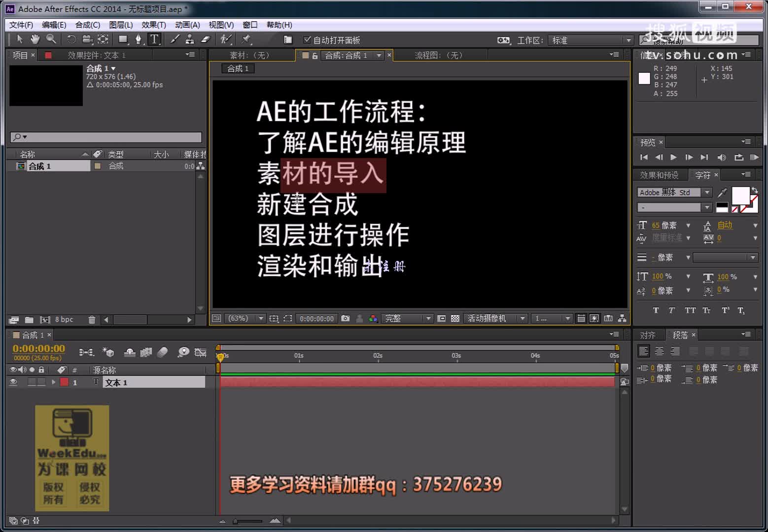768x532 pixels.
Task: Open the 效果(T) menu
Action: point(154,25)
